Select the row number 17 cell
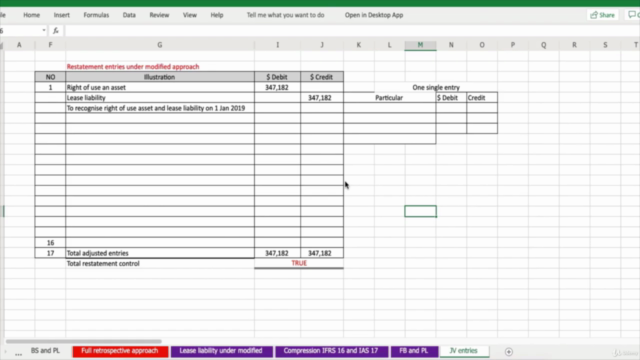This screenshot has width=640, height=360. point(50,253)
